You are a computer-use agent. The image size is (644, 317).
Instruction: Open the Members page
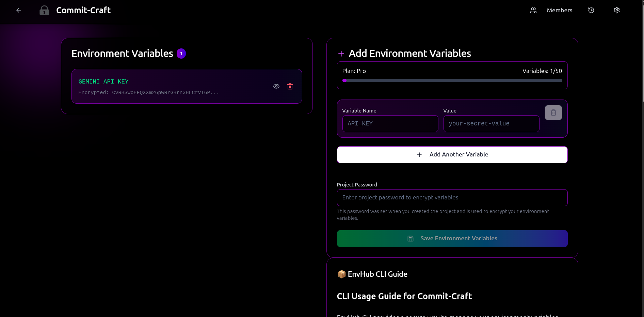click(x=559, y=10)
